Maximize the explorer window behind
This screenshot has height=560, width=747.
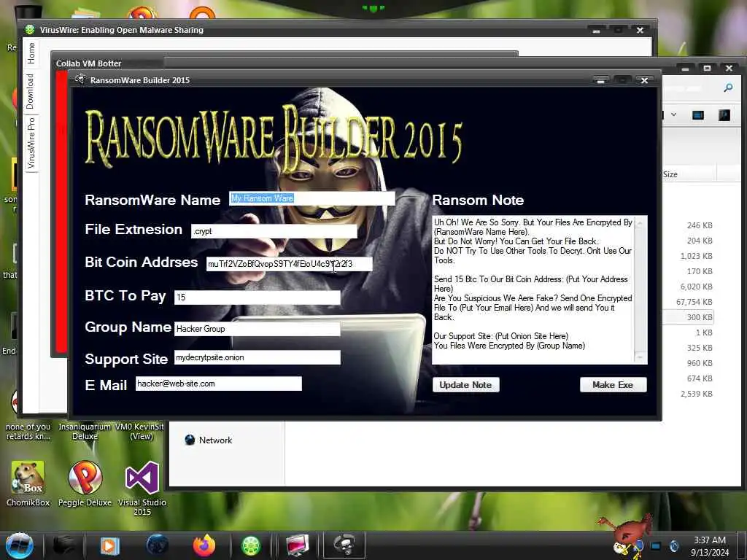707,69
